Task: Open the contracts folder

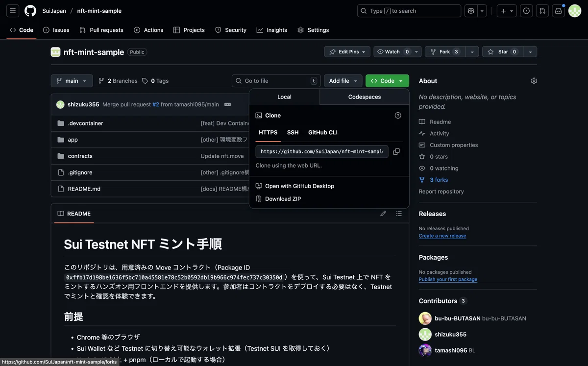Action: pos(80,156)
